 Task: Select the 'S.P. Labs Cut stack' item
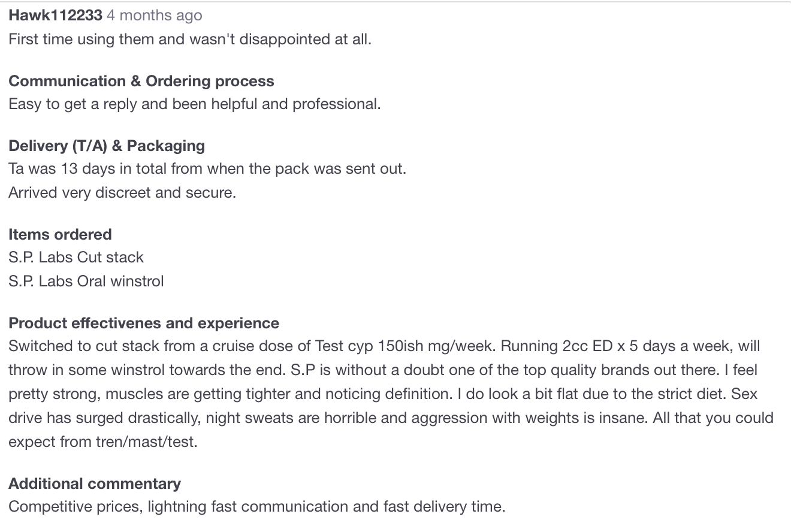pyautogui.click(x=76, y=258)
